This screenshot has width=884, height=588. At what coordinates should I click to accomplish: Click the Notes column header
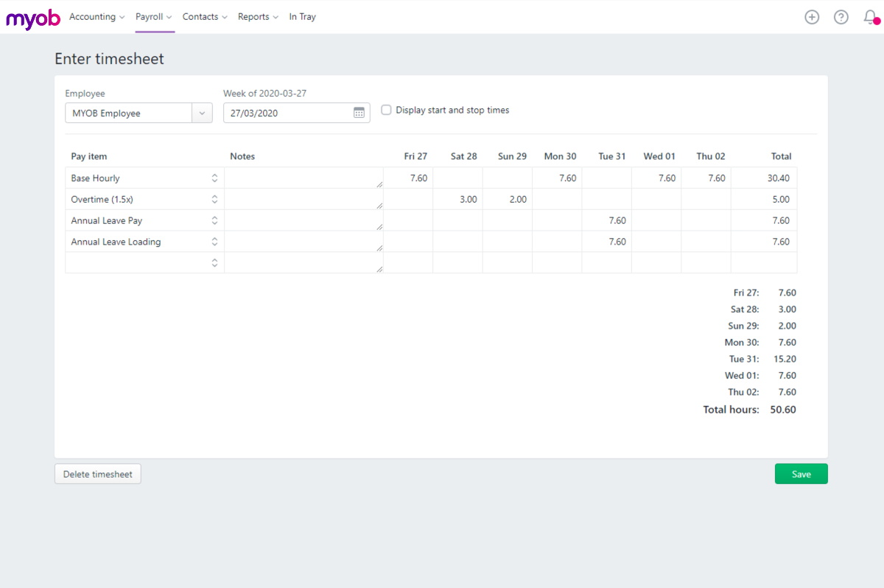(x=242, y=156)
